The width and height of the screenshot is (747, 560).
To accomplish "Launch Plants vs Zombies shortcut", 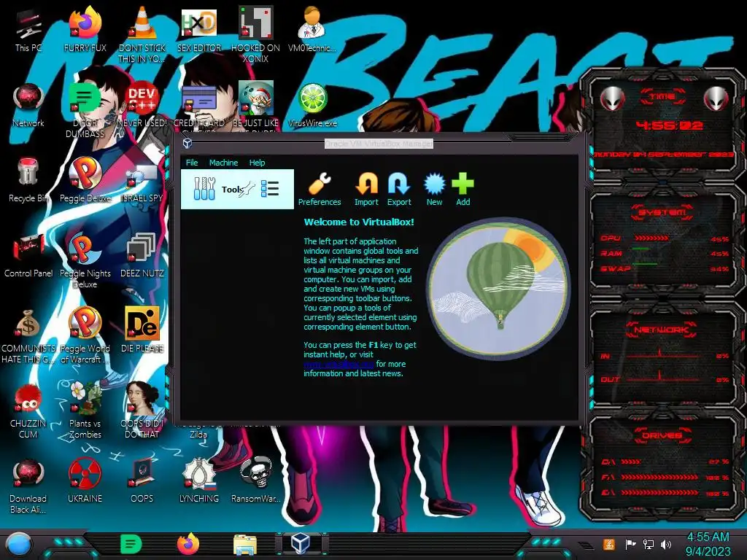I will [x=85, y=411].
